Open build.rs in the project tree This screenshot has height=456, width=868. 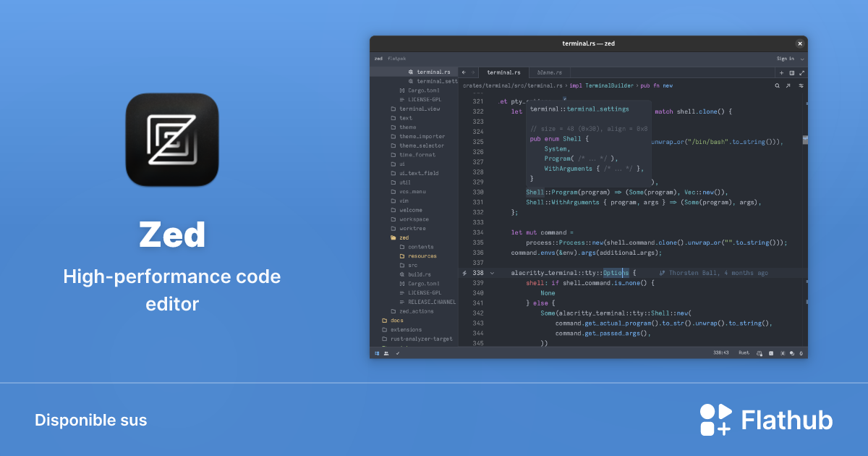[x=419, y=274]
